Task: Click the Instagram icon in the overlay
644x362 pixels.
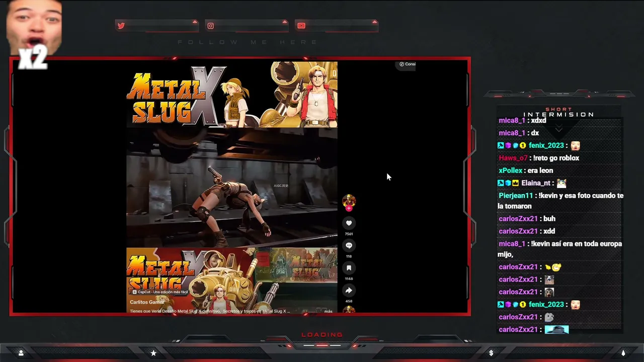Action: tap(211, 26)
